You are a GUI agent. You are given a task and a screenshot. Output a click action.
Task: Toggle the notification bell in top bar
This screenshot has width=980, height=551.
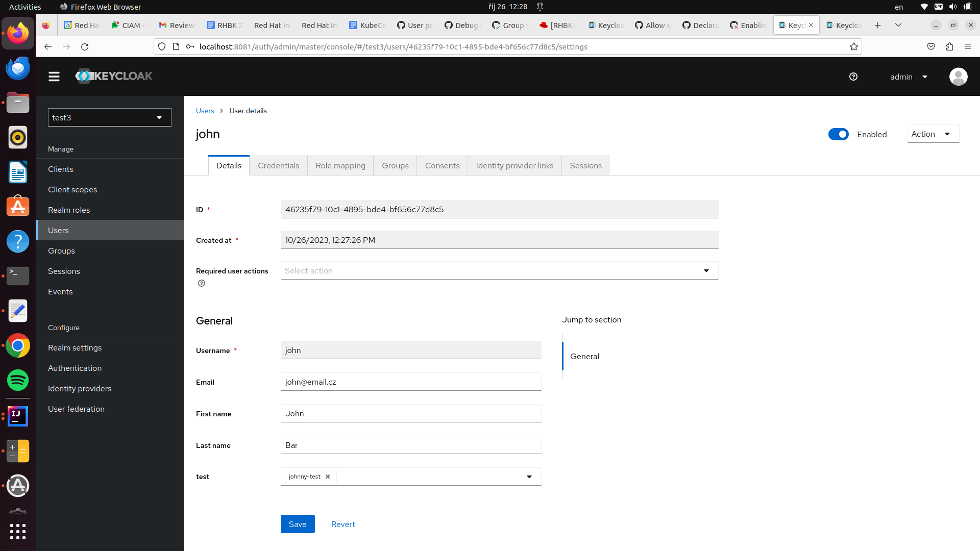point(541,7)
